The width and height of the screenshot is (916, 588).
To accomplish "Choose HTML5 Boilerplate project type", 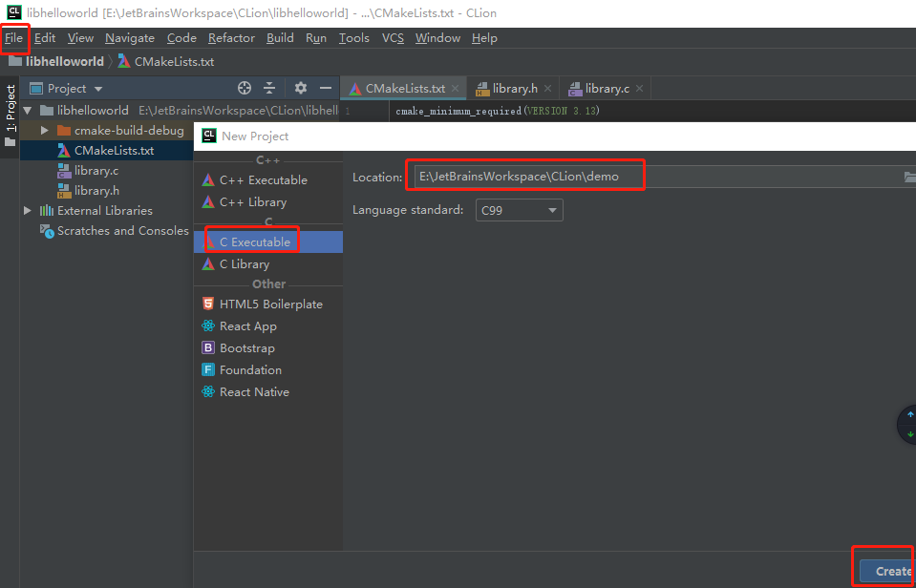I will coord(268,304).
